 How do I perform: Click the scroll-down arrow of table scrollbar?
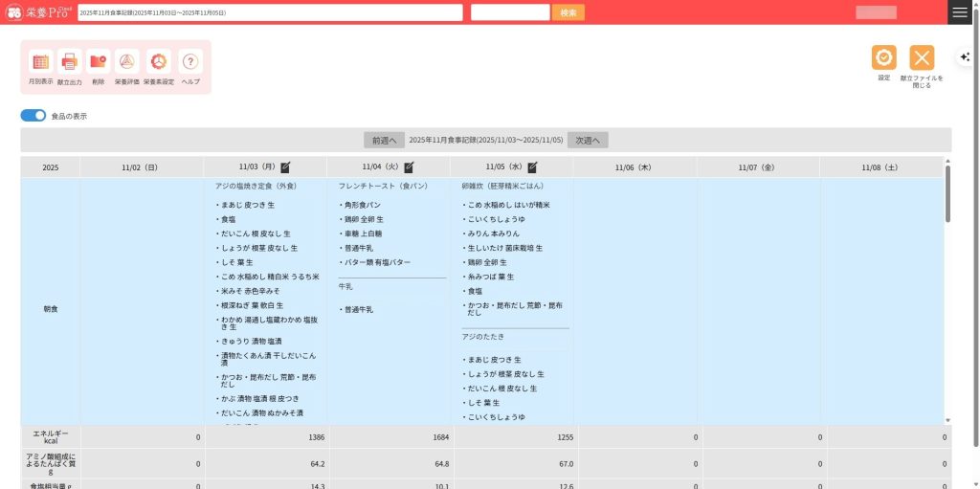click(947, 420)
